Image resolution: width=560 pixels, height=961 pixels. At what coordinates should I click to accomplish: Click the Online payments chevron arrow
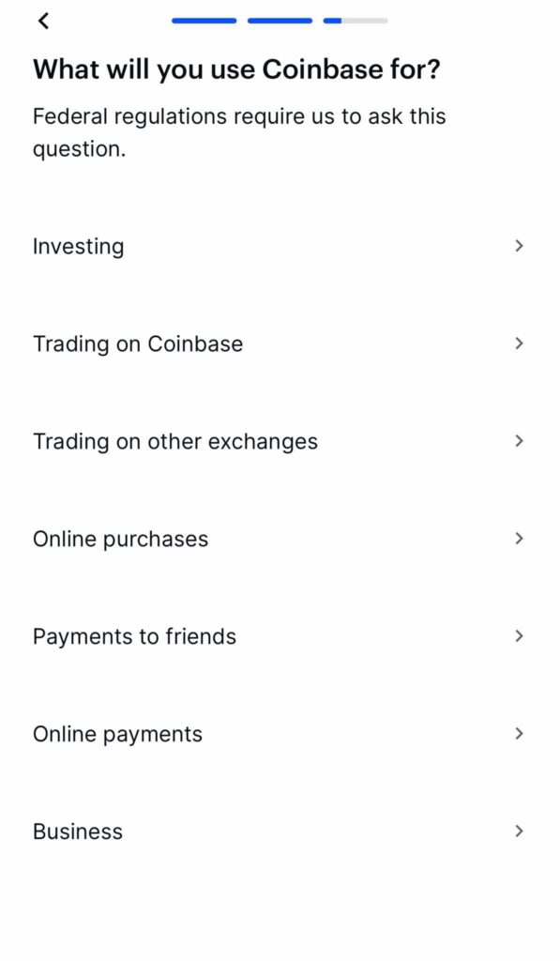click(519, 734)
